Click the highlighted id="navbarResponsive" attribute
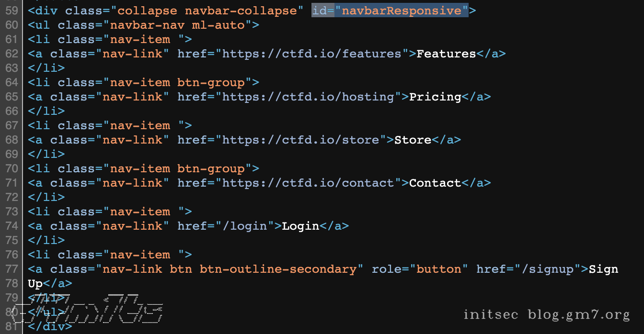The image size is (644, 334). pyautogui.click(x=390, y=11)
